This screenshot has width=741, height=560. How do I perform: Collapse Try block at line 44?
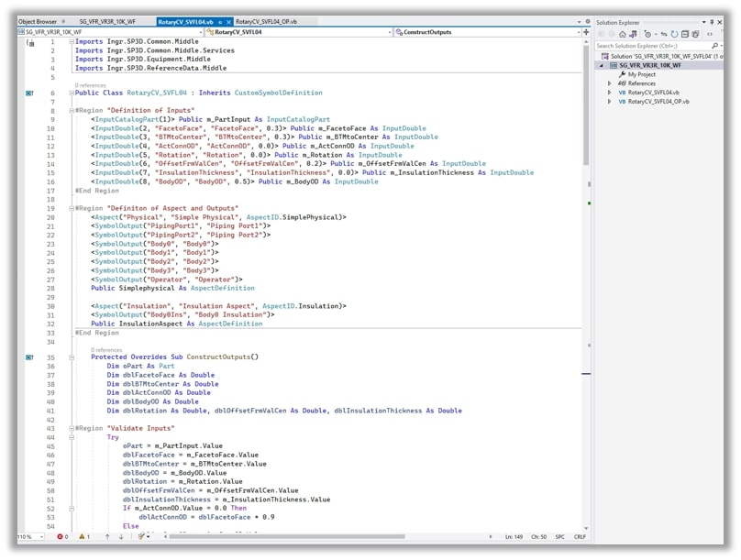(72, 437)
